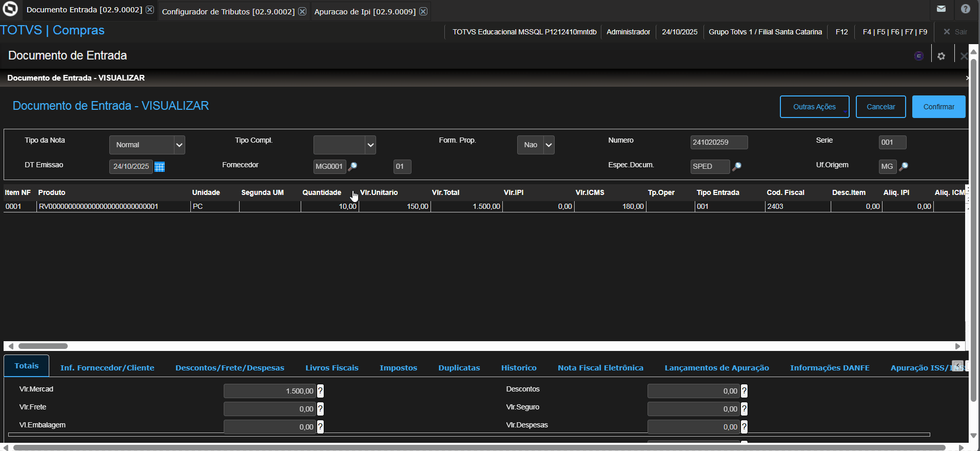Click help icon beside Vlr.Despesas field
This screenshot has width=980, height=451.
[x=744, y=427]
